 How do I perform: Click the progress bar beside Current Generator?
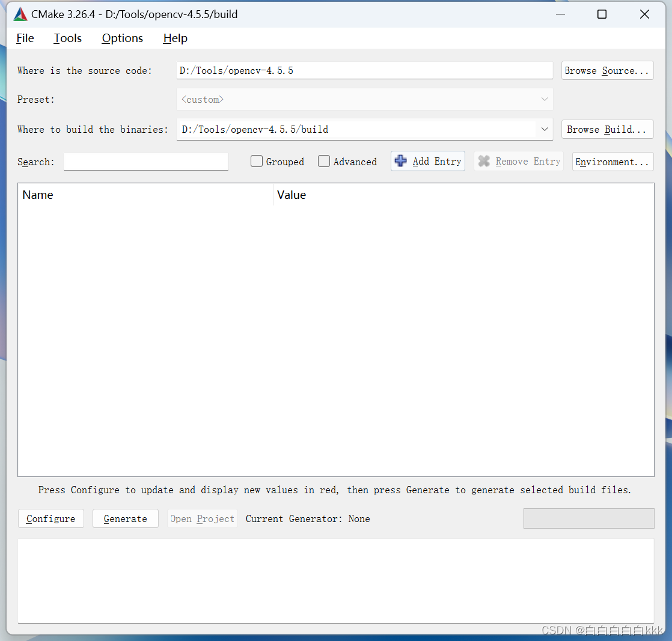tap(588, 518)
